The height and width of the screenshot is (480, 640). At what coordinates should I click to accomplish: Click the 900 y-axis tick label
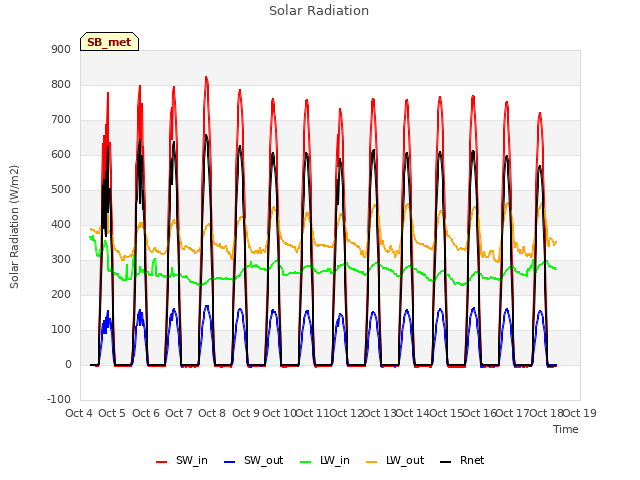point(61,49)
